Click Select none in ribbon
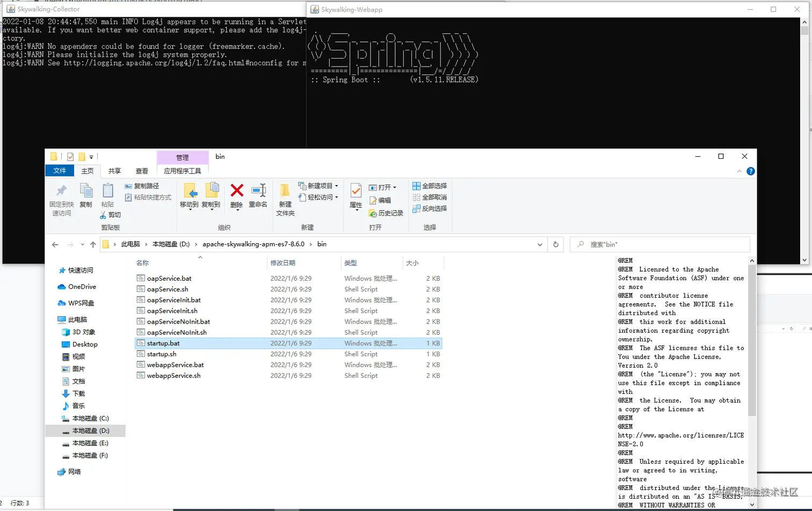 coord(430,197)
